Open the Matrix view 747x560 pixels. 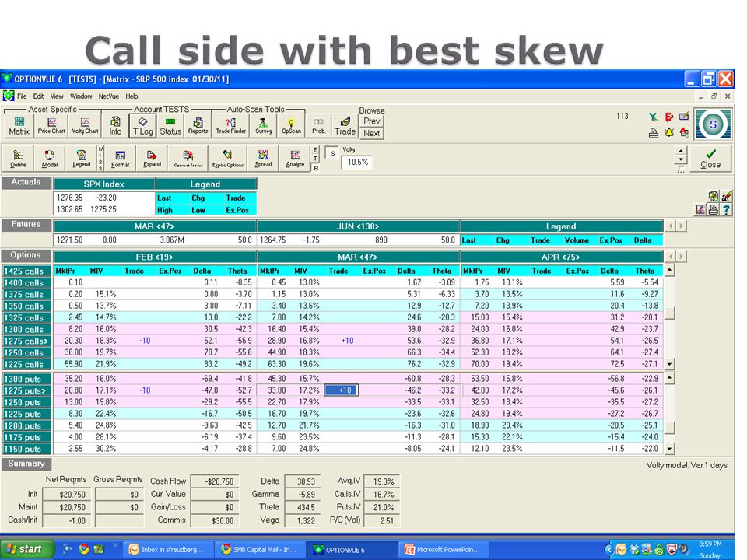click(x=19, y=126)
